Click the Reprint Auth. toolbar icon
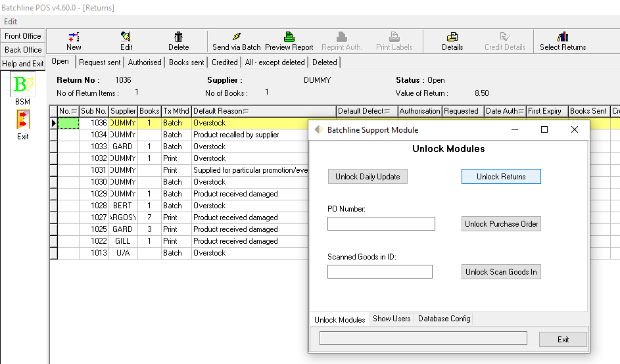Image resolution: width=620 pixels, height=364 pixels. click(342, 37)
